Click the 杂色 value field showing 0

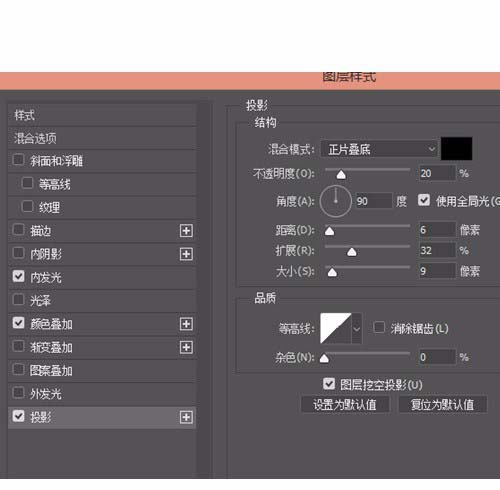437,357
